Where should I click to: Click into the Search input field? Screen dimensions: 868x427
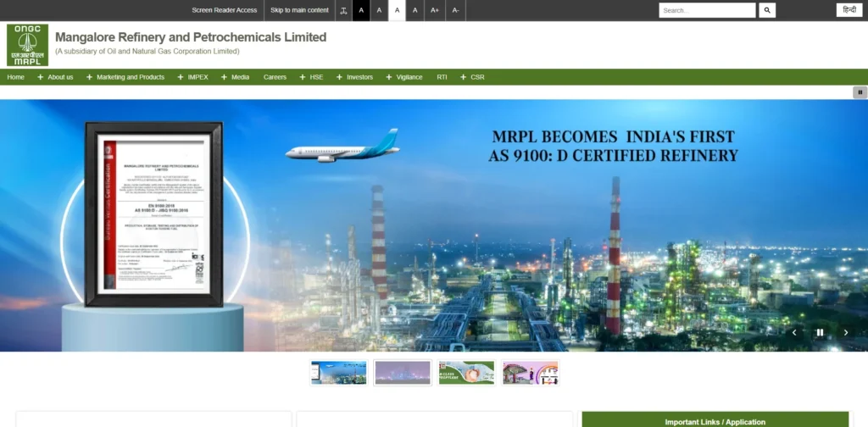[x=707, y=10]
